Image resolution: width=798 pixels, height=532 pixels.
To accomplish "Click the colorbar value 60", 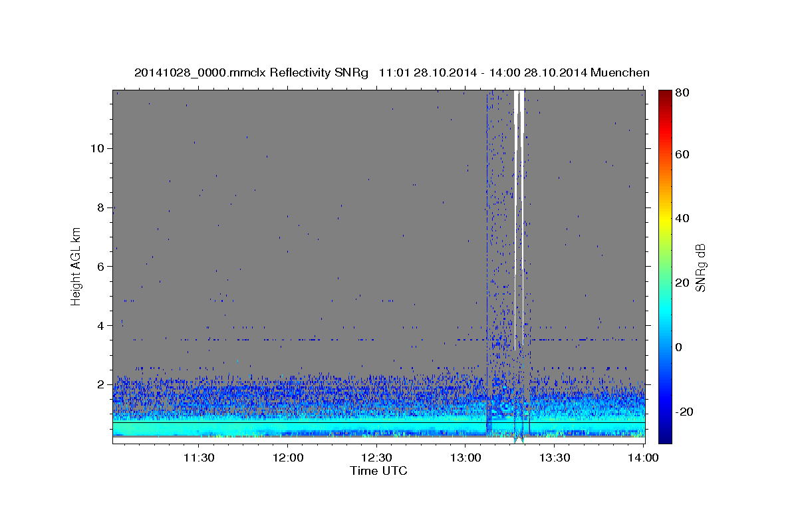I will (682, 154).
